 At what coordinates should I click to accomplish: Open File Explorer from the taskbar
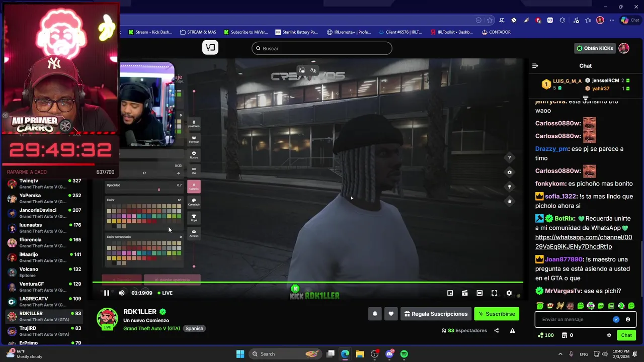[360, 354]
